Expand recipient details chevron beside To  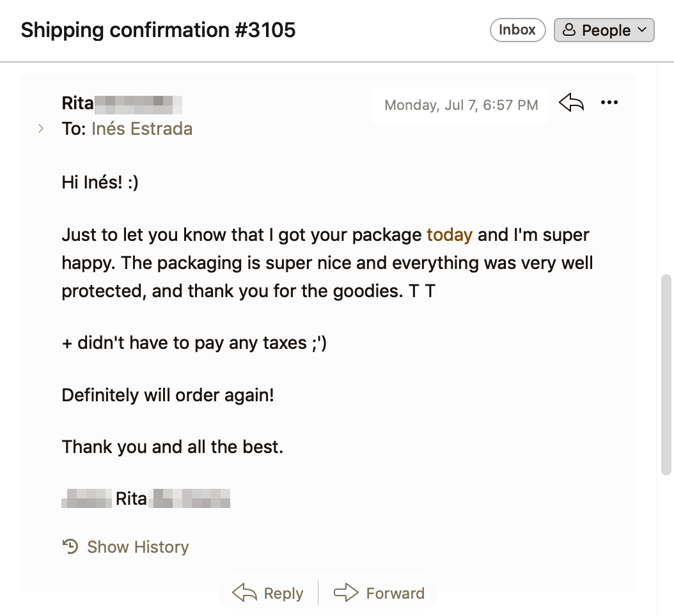point(41,129)
